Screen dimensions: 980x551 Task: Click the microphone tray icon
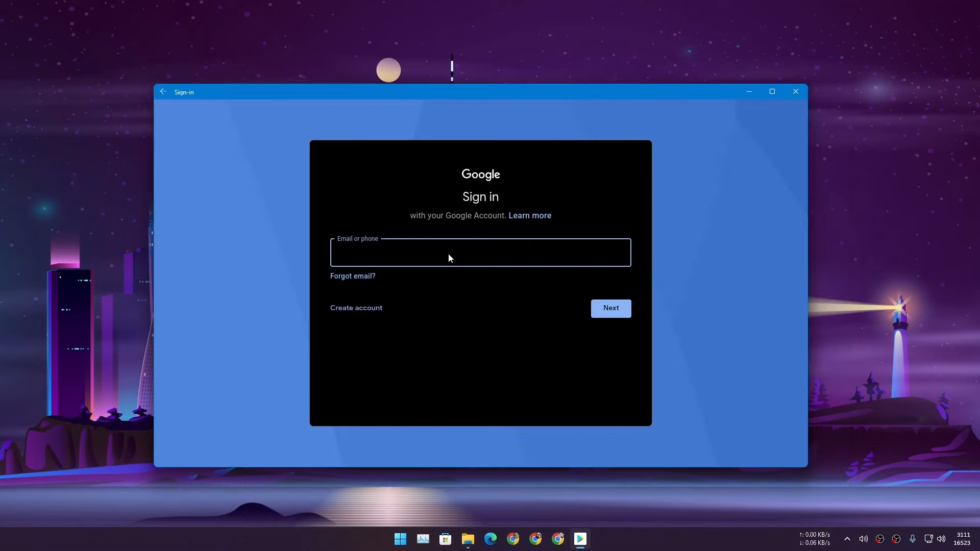[x=913, y=539]
